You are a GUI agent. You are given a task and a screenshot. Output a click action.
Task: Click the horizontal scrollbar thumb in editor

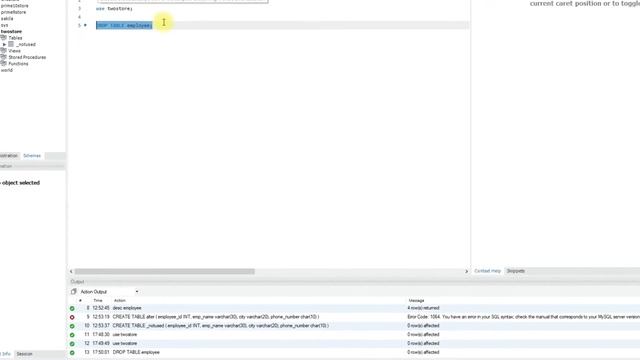pos(164,271)
